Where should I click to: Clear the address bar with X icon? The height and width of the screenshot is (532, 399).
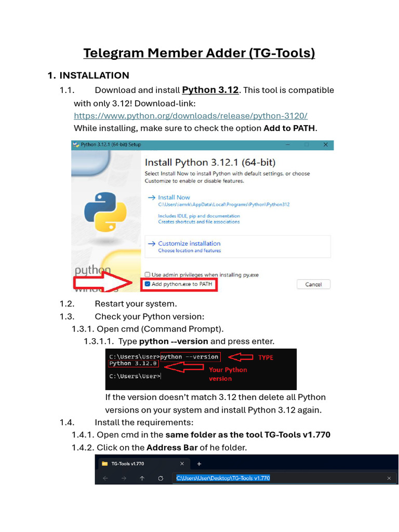click(x=389, y=478)
